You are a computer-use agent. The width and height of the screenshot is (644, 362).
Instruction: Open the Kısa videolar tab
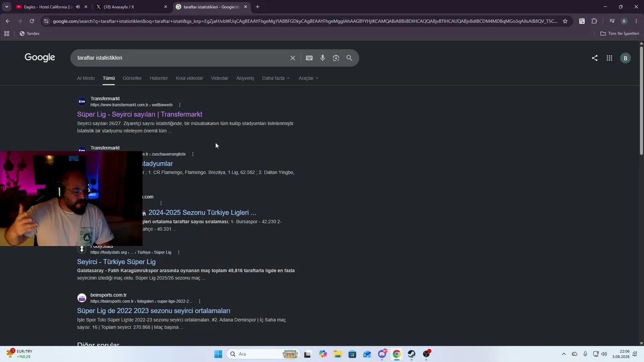(190, 78)
